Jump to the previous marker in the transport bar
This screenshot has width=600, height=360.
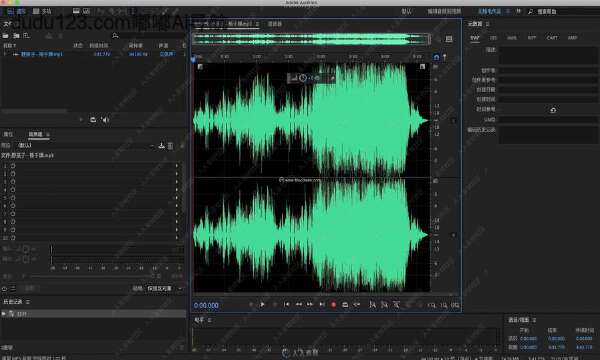(286, 305)
